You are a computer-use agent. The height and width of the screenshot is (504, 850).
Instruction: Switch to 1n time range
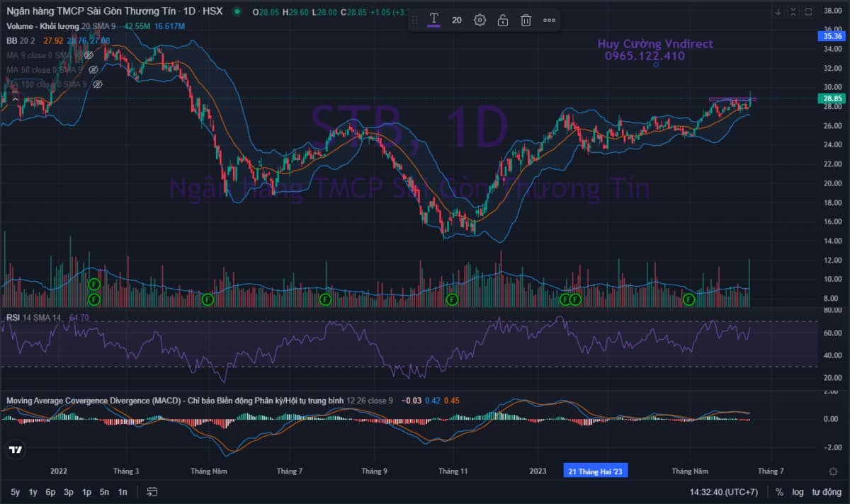(123, 492)
